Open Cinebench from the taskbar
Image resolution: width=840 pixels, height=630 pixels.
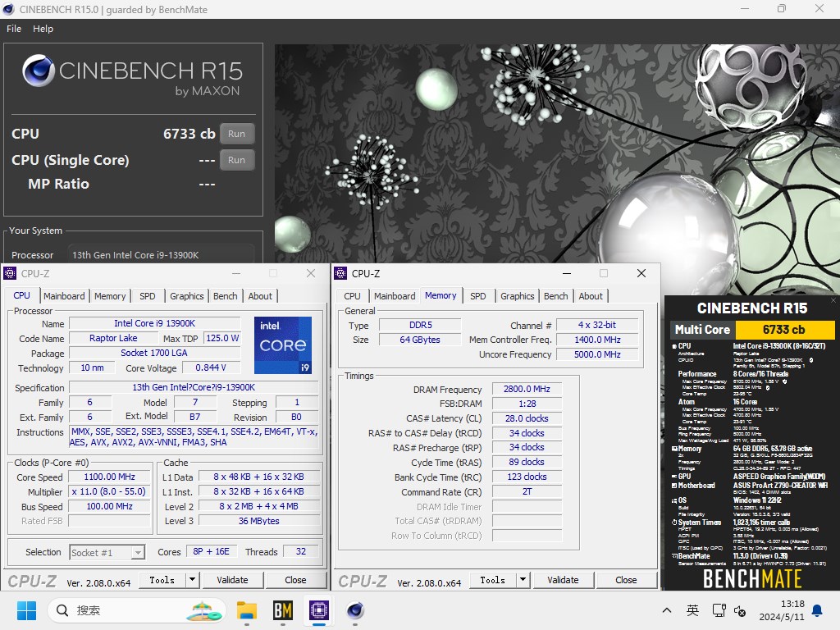[x=354, y=610]
